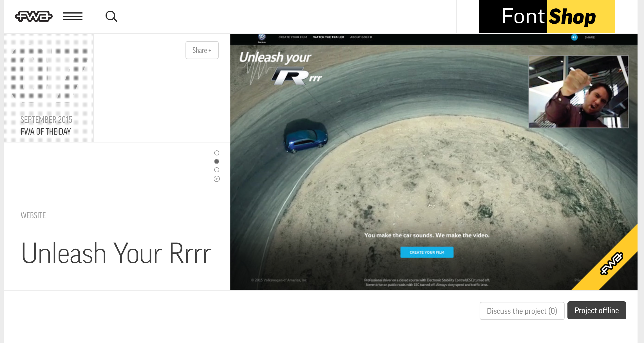Select the third slide dot
This screenshot has width=644, height=343.
[217, 170]
